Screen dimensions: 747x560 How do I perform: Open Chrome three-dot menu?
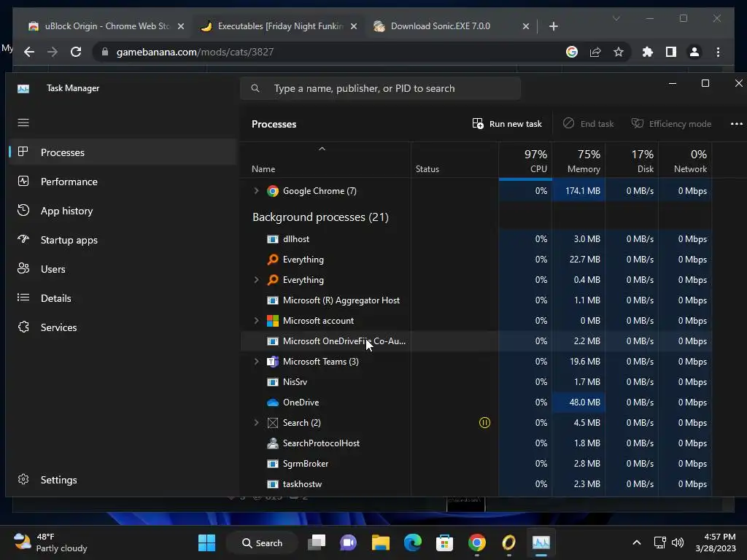click(718, 52)
